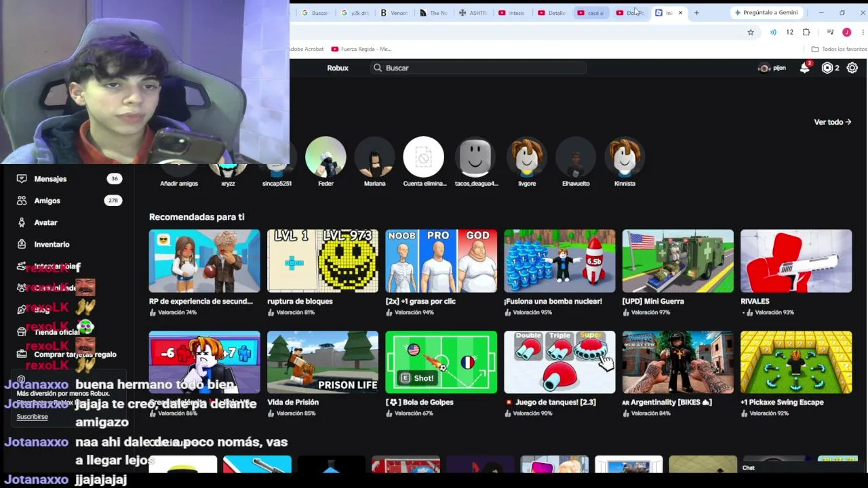Click Suscribirse link in sidebar
The image size is (868, 488).
point(32,417)
